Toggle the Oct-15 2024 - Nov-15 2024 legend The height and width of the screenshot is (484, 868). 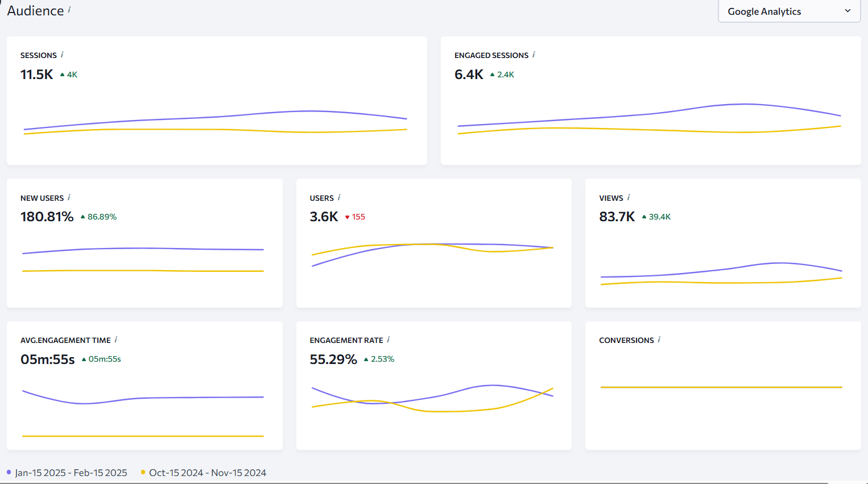[208, 473]
